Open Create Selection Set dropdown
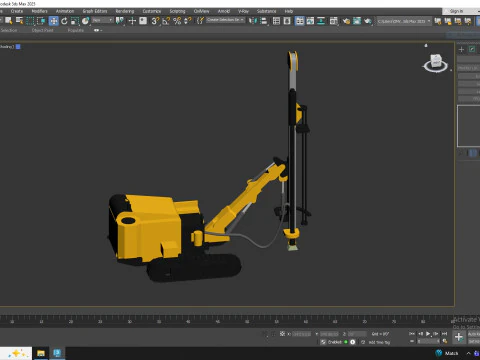 pos(226,20)
